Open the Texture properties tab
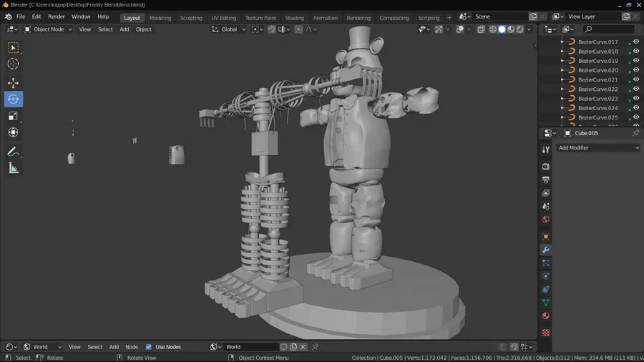644x362 pixels. pos(546,333)
